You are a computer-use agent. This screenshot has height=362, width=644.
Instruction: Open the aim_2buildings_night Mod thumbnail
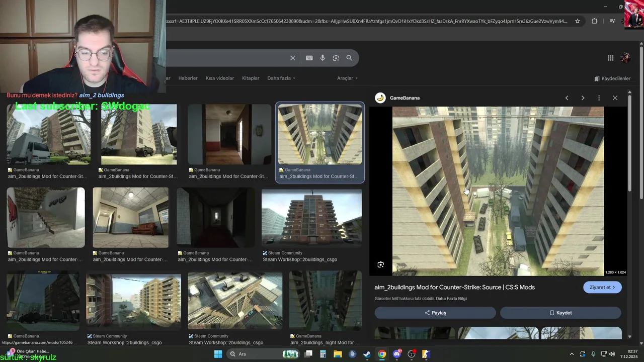pyautogui.click(x=326, y=301)
